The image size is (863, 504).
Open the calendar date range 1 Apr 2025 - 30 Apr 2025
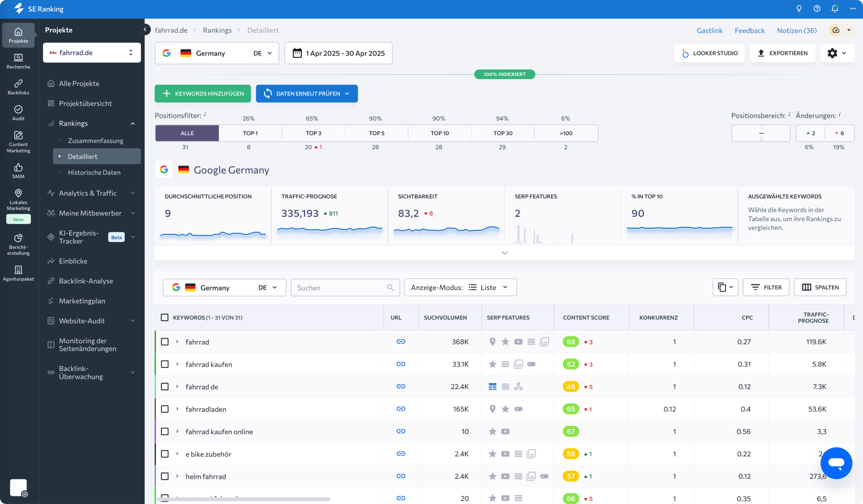point(338,53)
